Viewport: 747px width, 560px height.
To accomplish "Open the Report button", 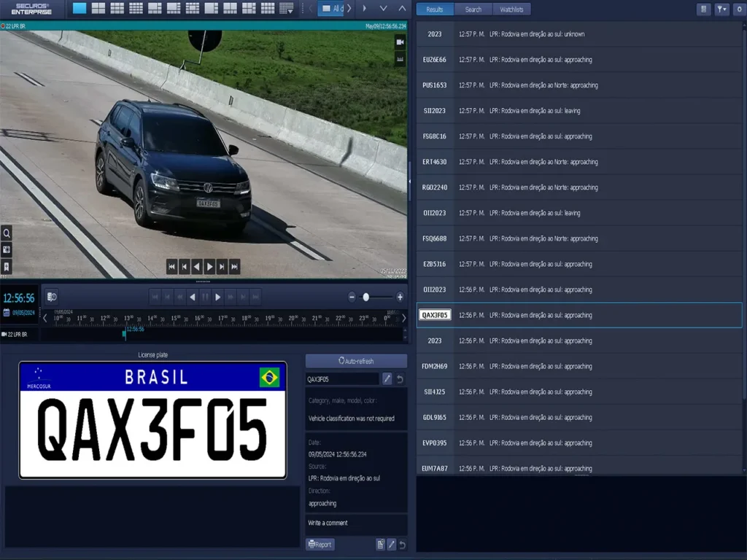I will point(320,545).
